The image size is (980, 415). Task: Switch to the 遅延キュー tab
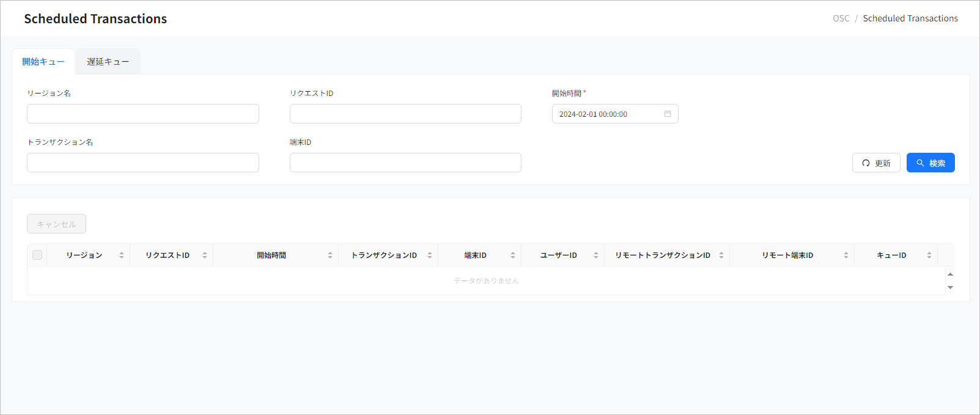coord(108,62)
